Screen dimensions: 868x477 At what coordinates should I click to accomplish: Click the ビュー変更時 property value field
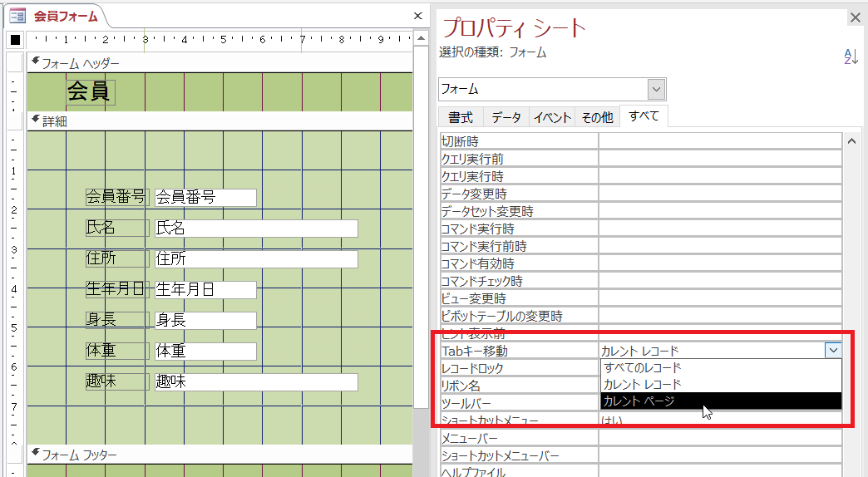[720, 298]
